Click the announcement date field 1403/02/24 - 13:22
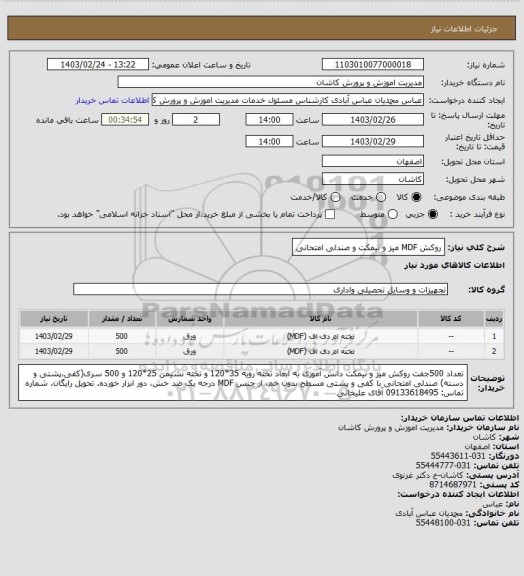Screen dimensions: 524x576 point(98,65)
